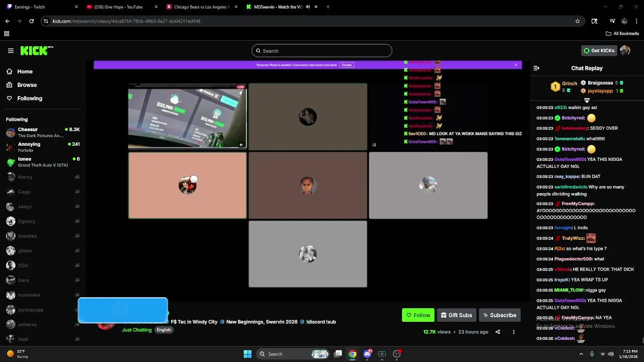Image resolution: width=644 pixels, height=362 pixels.
Task: Click the KICK logo
Action: tap(36, 51)
